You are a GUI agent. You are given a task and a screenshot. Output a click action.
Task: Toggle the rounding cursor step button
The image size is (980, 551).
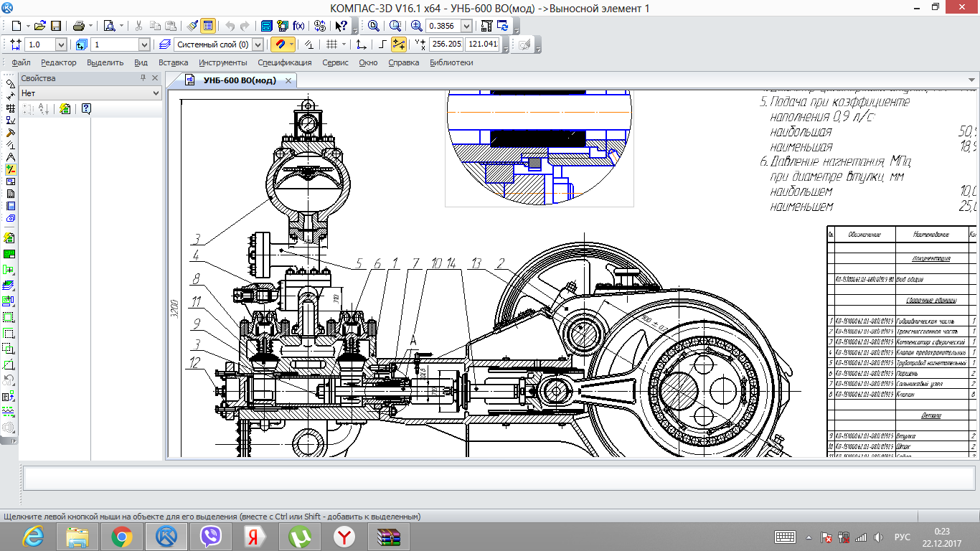tap(399, 44)
